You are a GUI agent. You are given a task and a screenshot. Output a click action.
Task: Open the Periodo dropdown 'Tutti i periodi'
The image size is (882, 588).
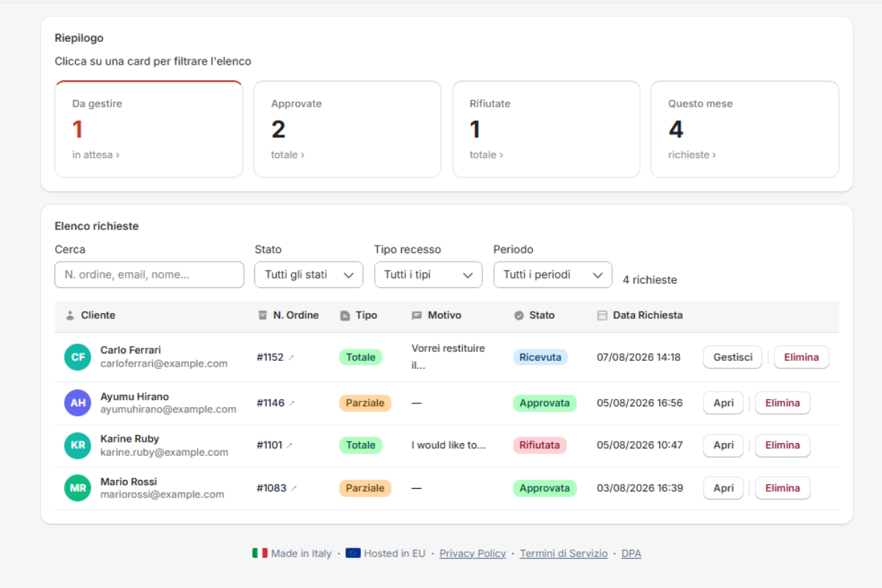click(553, 275)
